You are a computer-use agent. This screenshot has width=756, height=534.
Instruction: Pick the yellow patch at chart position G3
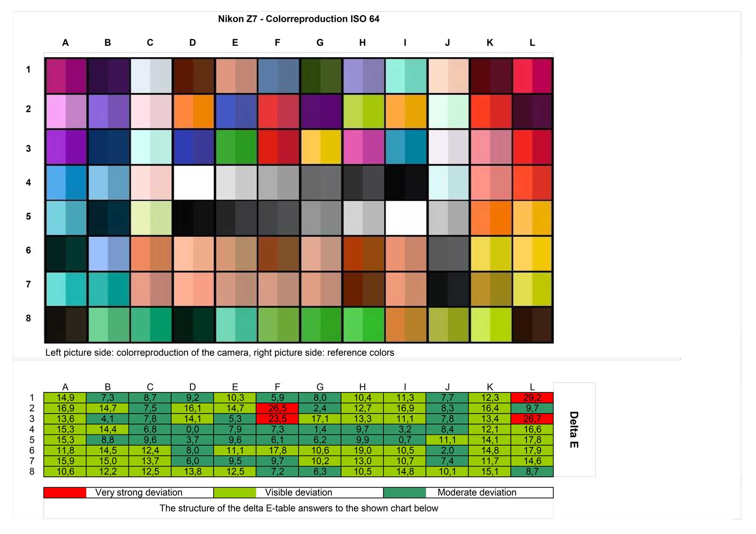[x=321, y=147]
